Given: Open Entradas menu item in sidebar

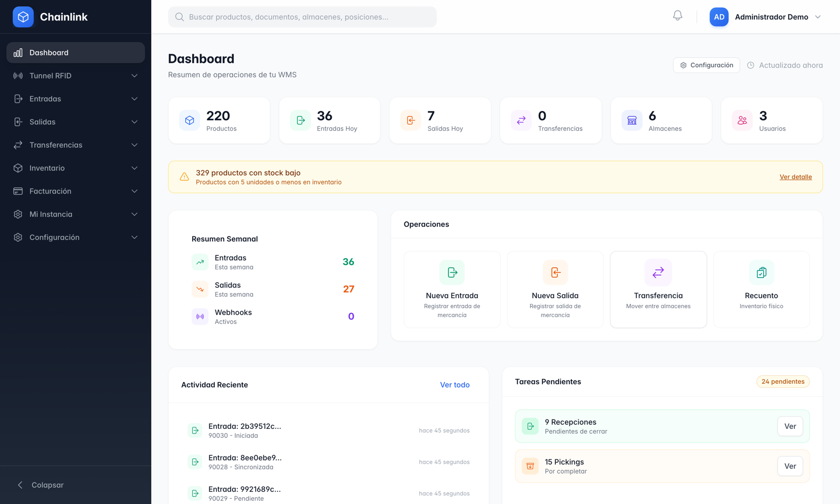Looking at the screenshot, I should point(76,99).
